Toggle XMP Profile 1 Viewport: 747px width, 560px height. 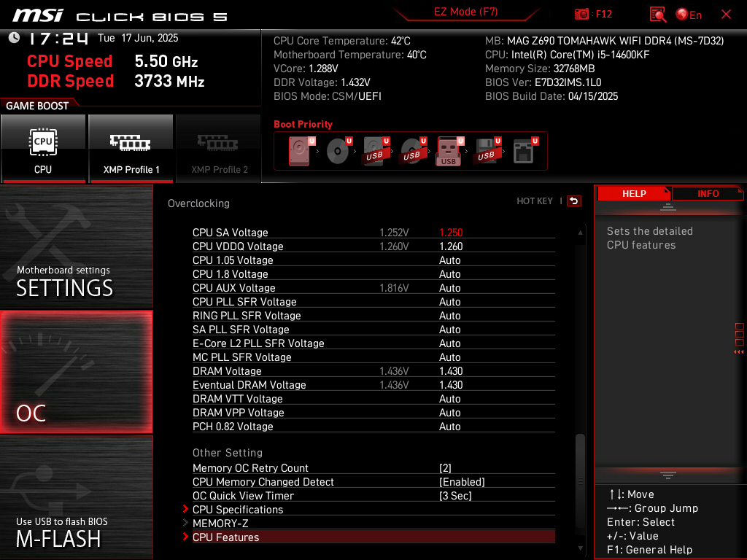pos(131,149)
